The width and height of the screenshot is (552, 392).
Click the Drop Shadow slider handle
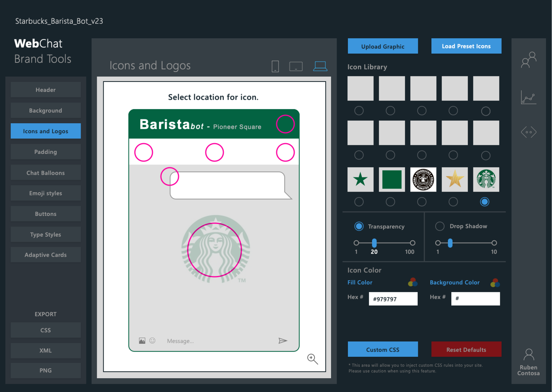(x=450, y=243)
